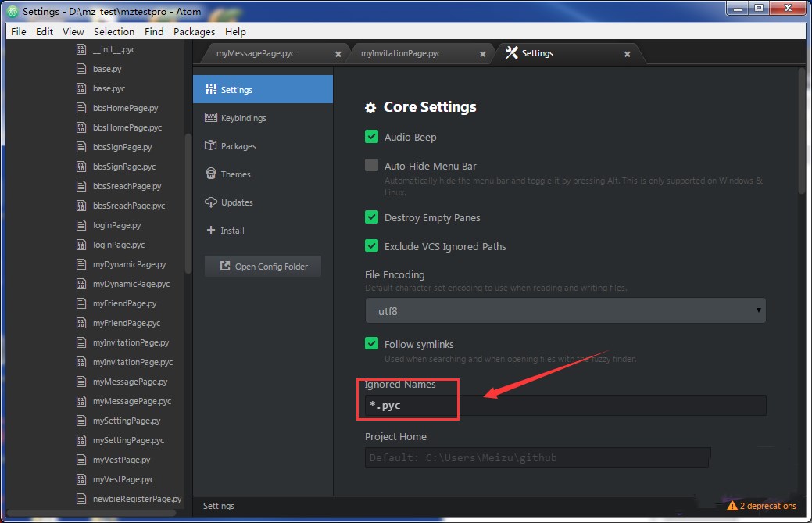Click the Packages box icon

click(x=210, y=146)
